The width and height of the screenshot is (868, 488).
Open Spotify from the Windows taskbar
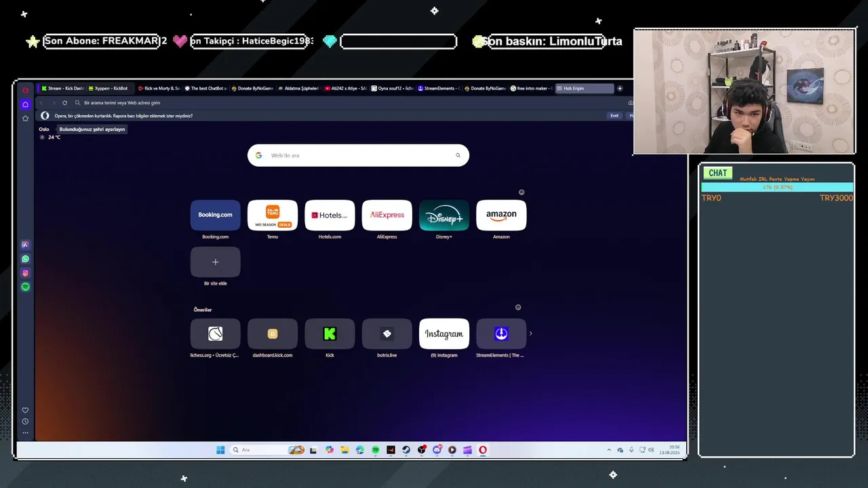tap(376, 450)
